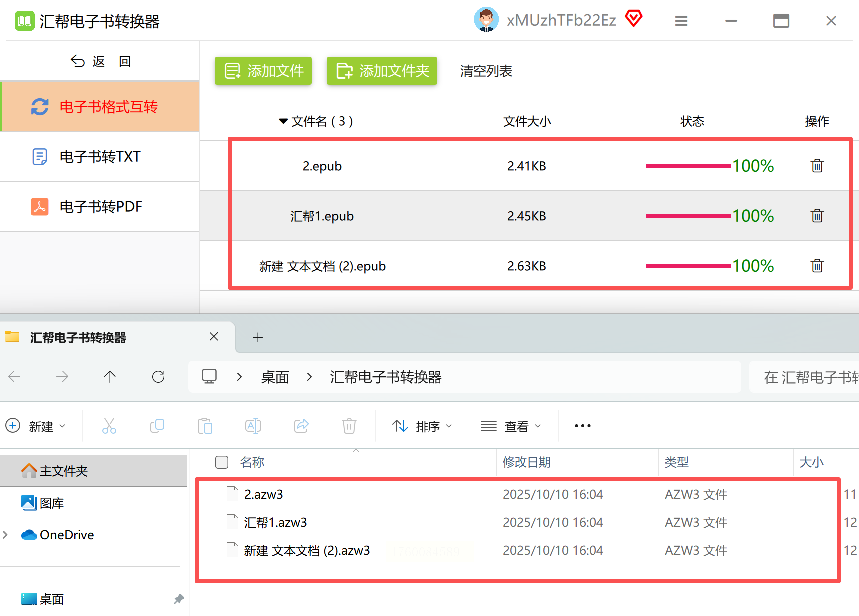Screen dimensions: 859x616
Task: Delete 2.epub from the conversion list
Action: click(x=817, y=166)
